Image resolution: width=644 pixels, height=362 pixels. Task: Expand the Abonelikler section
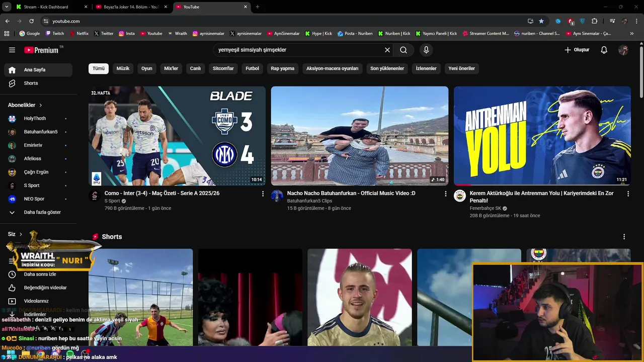pyautogui.click(x=25, y=105)
